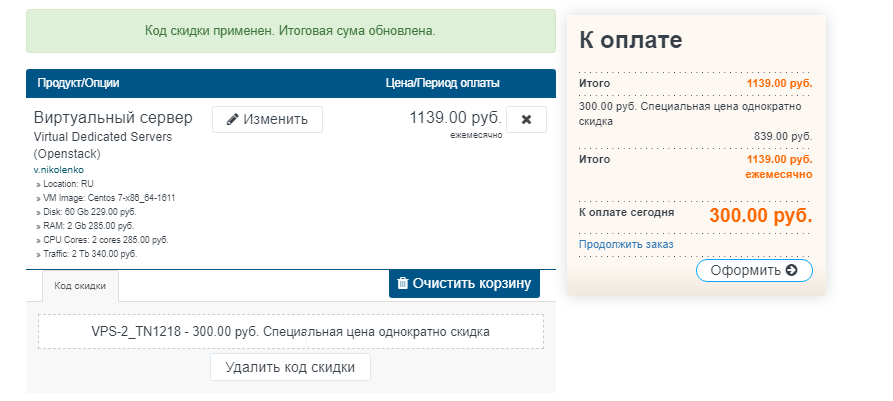The image size is (893, 401).
Task: Click the Виртуальный сервер product title
Action: (x=115, y=117)
